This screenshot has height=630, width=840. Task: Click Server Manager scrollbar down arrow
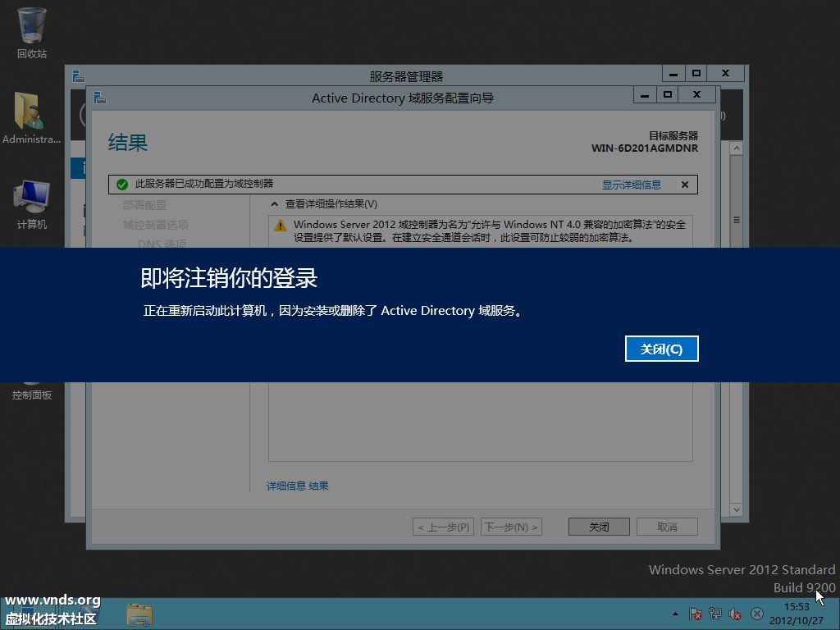tap(737, 510)
